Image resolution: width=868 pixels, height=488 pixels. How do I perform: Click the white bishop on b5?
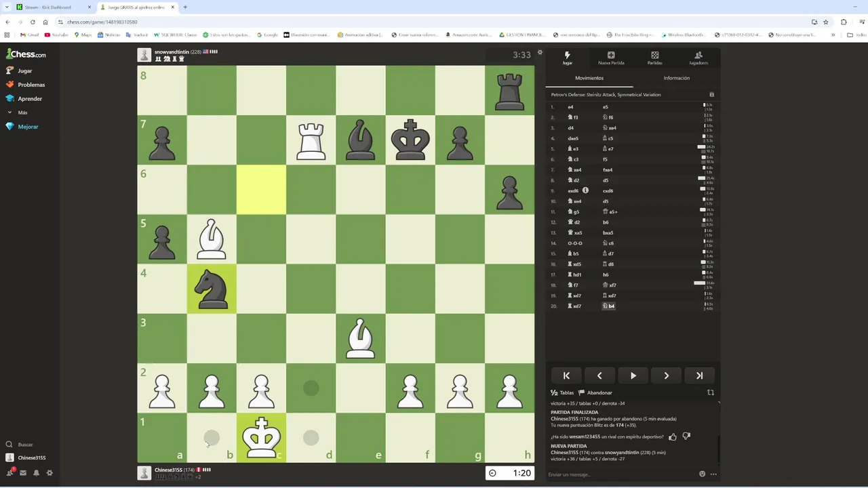click(x=212, y=239)
